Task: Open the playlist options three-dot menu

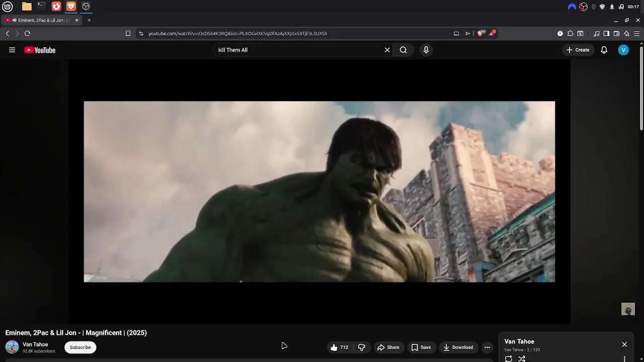Action: click(624, 359)
